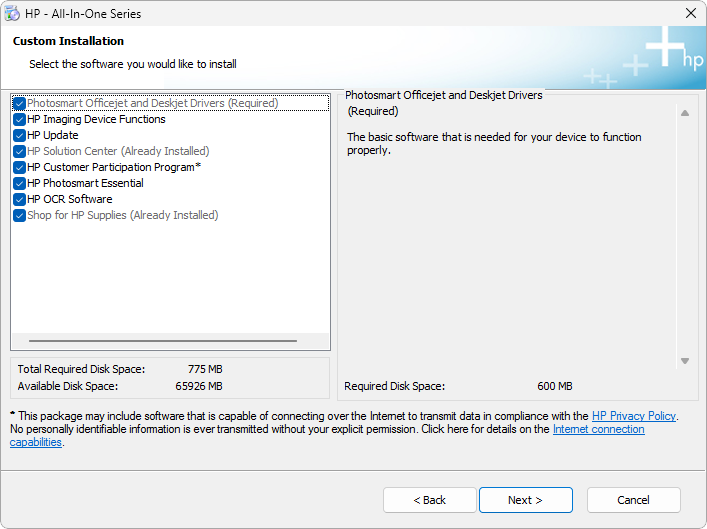Toggle Shop for HP Supplies checkbox

tap(19, 216)
